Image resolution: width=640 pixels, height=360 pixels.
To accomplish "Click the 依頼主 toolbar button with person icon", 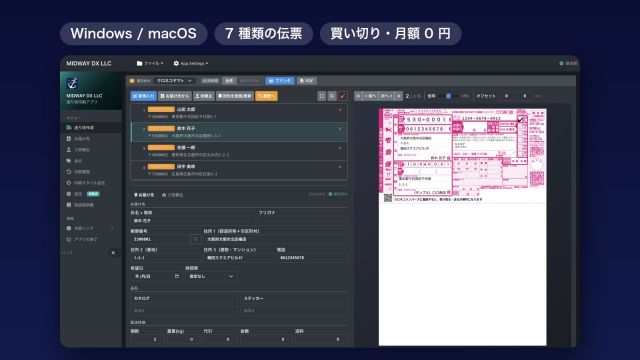I will point(203,96).
